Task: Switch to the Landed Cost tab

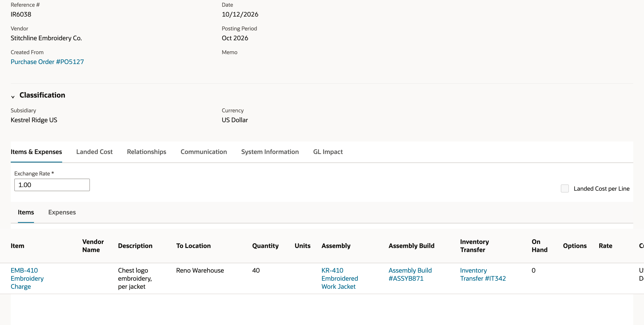Action: click(94, 152)
